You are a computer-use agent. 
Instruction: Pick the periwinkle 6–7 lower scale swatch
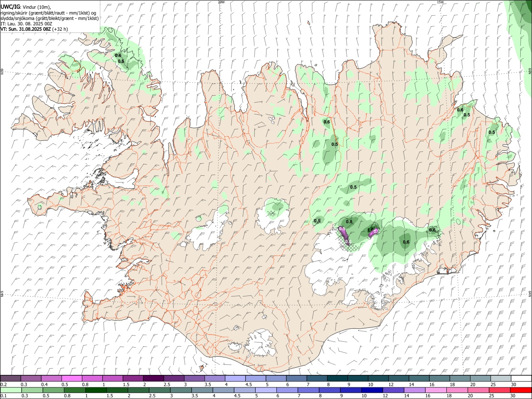pyautogui.click(x=287, y=390)
